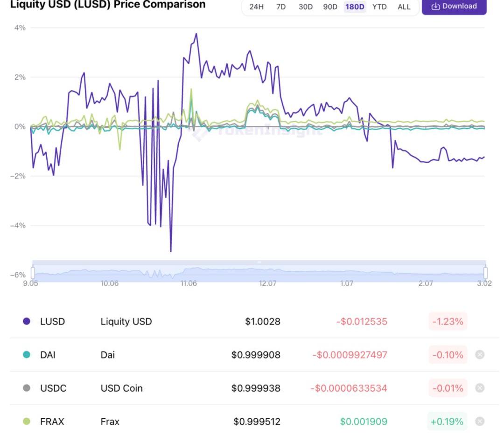This screenshot has height=435, width=504.
Task: Open the FRAX ticker label
Action: 52,421
